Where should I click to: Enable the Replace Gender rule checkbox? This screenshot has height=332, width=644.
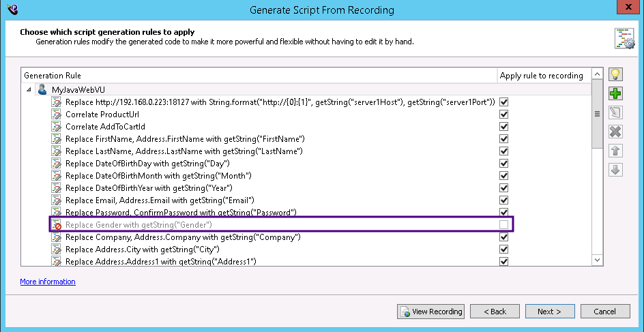pyautogui.click(x=504, y=225)
